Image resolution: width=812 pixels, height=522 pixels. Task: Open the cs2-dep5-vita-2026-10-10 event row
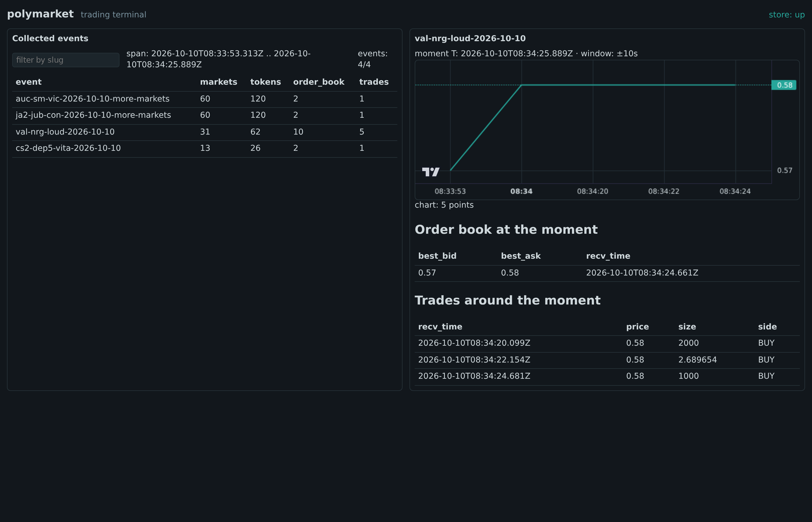point(205,148)
